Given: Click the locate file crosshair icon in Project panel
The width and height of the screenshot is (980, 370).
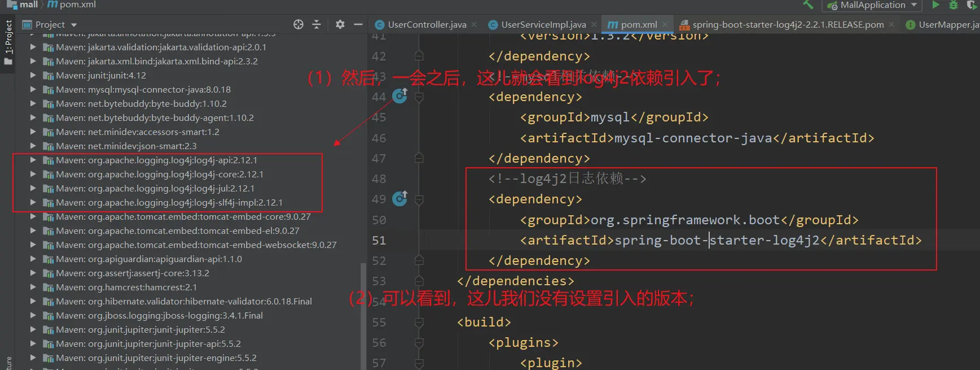Looking at the screenshot, I should pyautogui.click(x=298, y=24).
